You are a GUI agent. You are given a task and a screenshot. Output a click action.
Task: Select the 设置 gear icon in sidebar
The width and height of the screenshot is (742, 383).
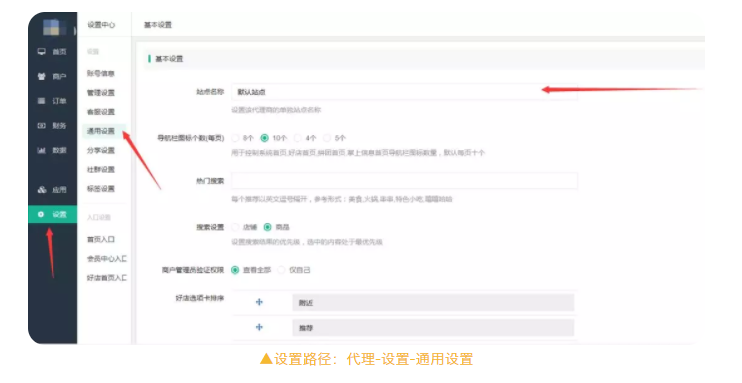tap(41, 214)
